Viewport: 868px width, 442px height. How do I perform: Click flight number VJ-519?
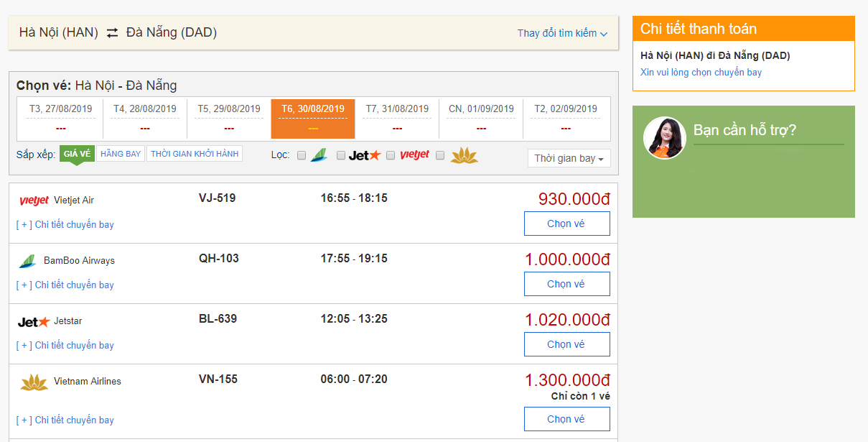pos(217,198)
